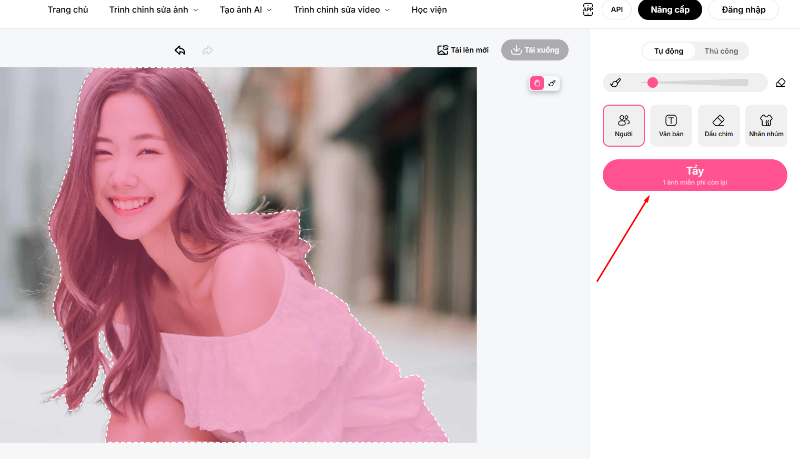The image size is (800, 459).
Task: Switch to Thủ công mode
Action: point(721,51)
